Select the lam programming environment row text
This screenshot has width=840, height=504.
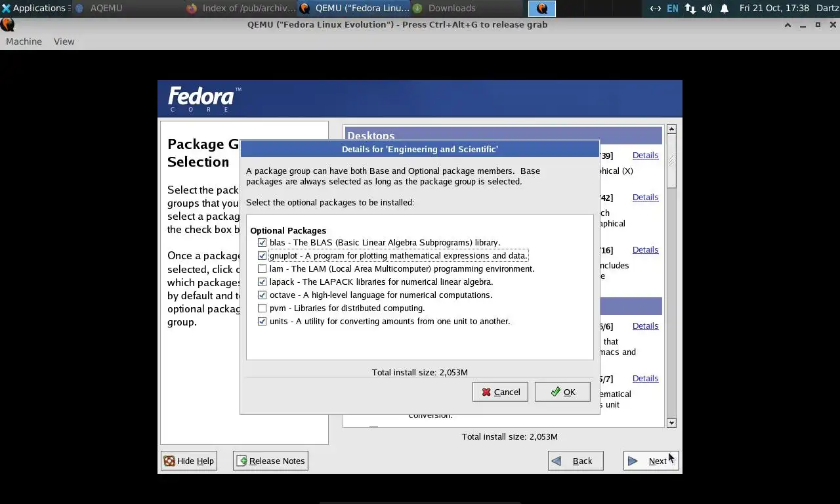point(402,269)
